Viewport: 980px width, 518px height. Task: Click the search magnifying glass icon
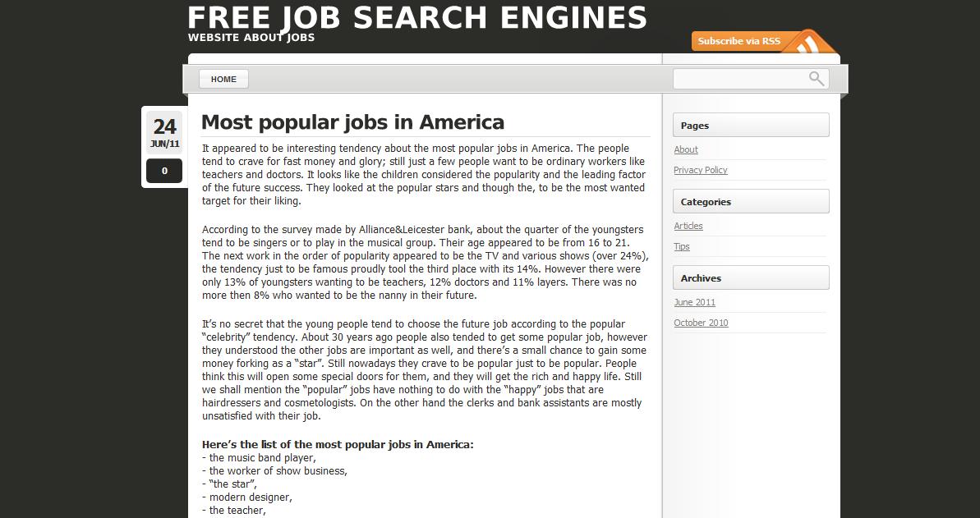coord(816,78)
